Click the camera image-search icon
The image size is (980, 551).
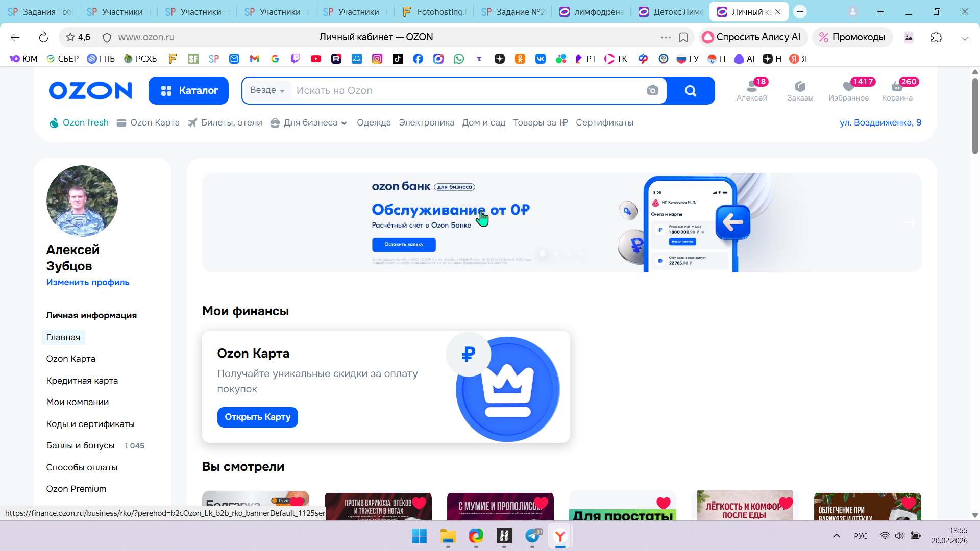tap(652, 91)
